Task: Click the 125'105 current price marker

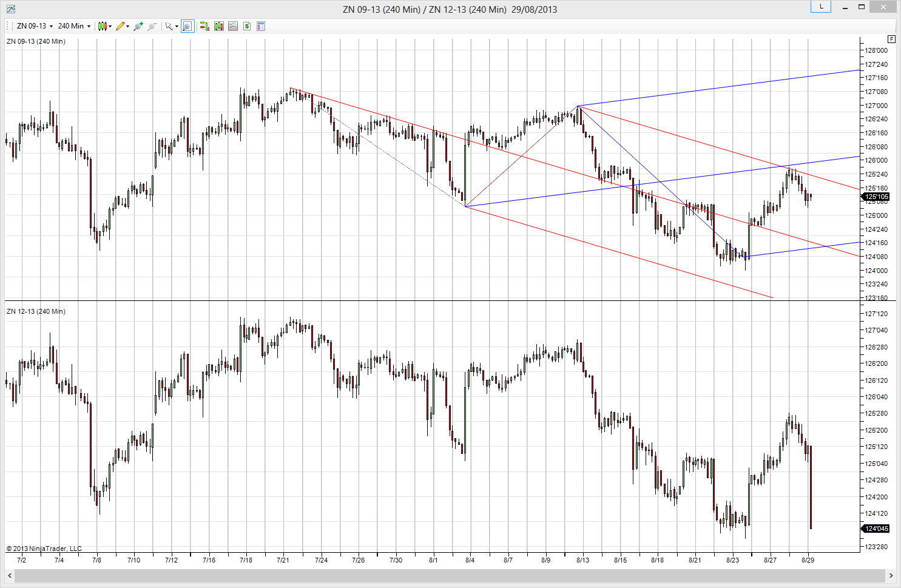Action: coord(876,197)
